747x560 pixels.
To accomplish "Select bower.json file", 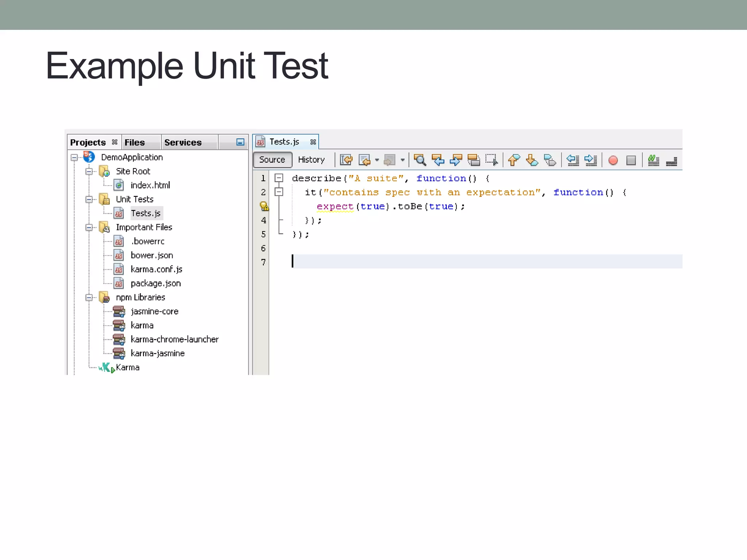I will point(152,255).
